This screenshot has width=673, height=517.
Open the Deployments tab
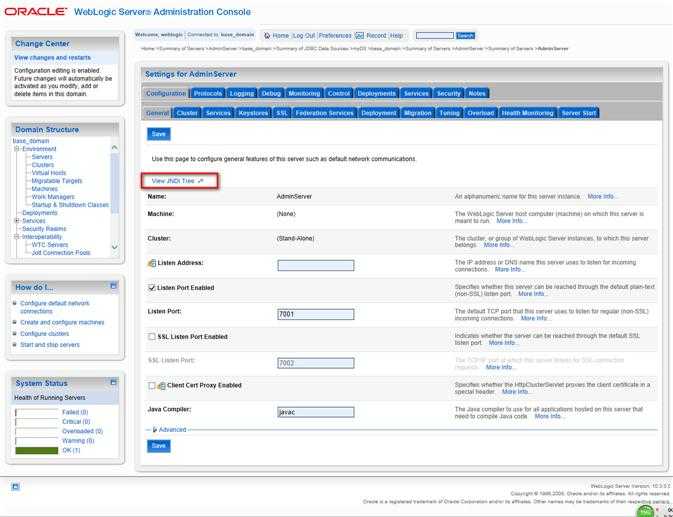[x=376, y=93]
